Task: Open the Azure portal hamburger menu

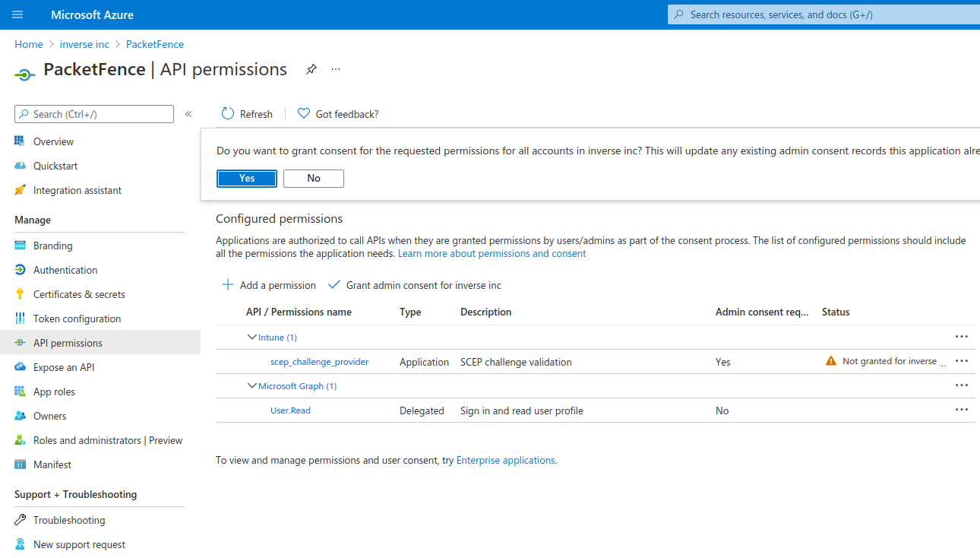Action: [17, 14]
